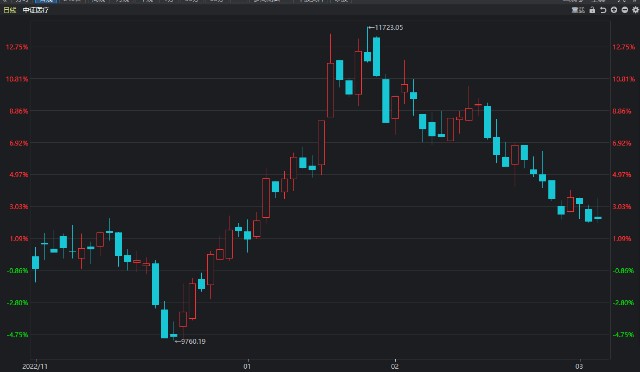
Task: Click the 03 month label on time axis
Action: point(579,366)
